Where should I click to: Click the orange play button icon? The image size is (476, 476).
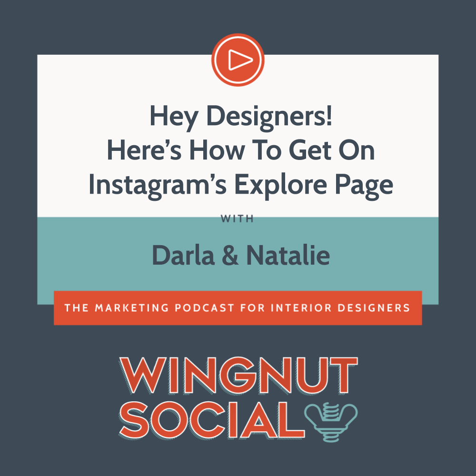(x=238, y=60)
